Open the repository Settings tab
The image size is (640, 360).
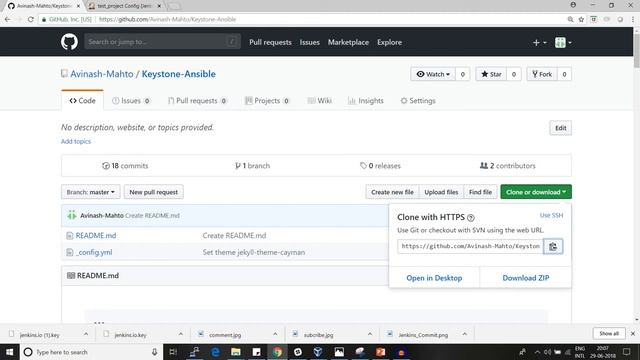[418, 100]
